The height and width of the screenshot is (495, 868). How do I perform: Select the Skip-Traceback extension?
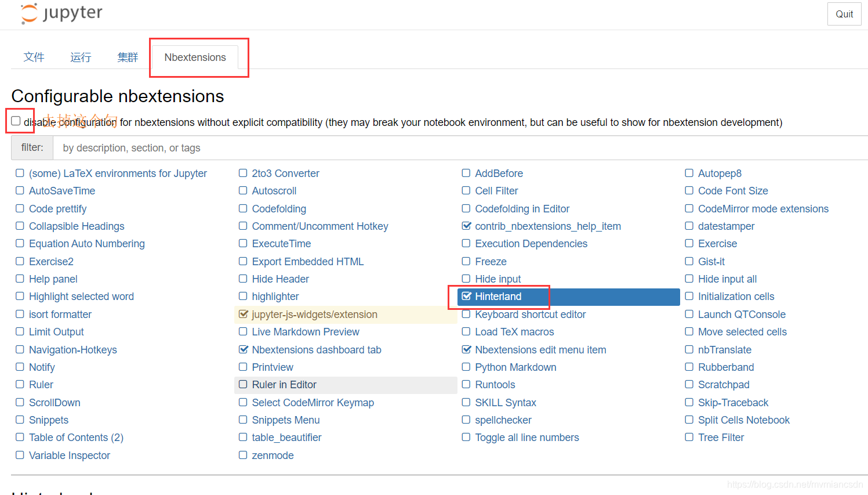click(x=733, y=403)
